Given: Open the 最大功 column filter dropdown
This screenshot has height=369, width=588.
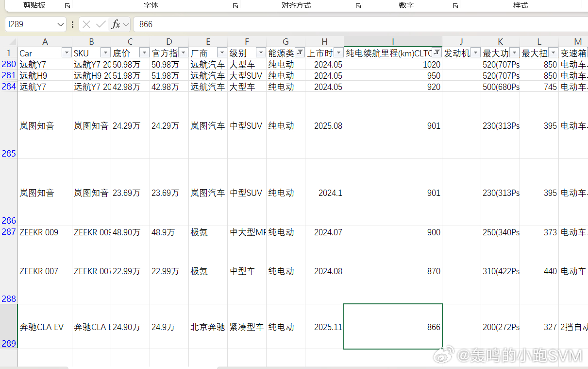Looking at the screenshot, I should [x=514, y=53].
